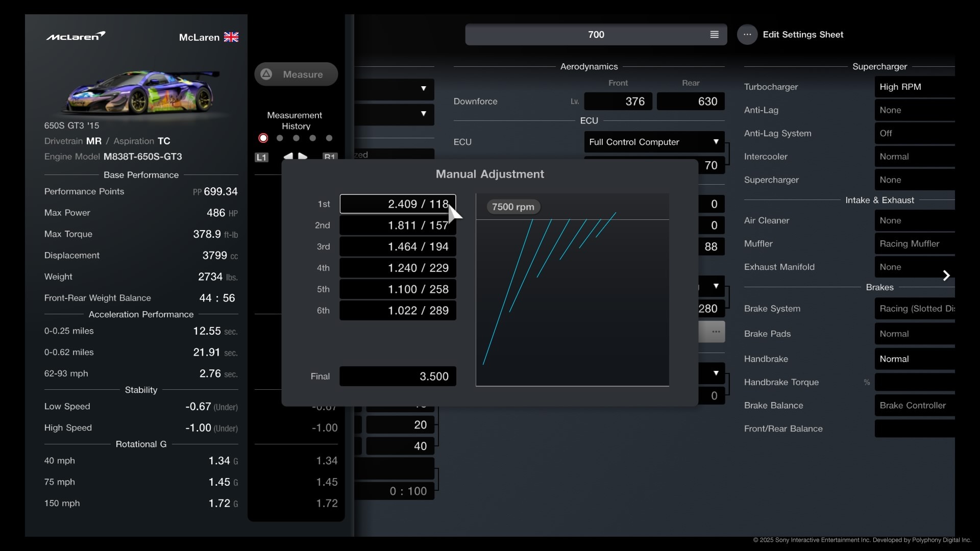Click the Handbrake Torque value field

[x=915, y=382]
